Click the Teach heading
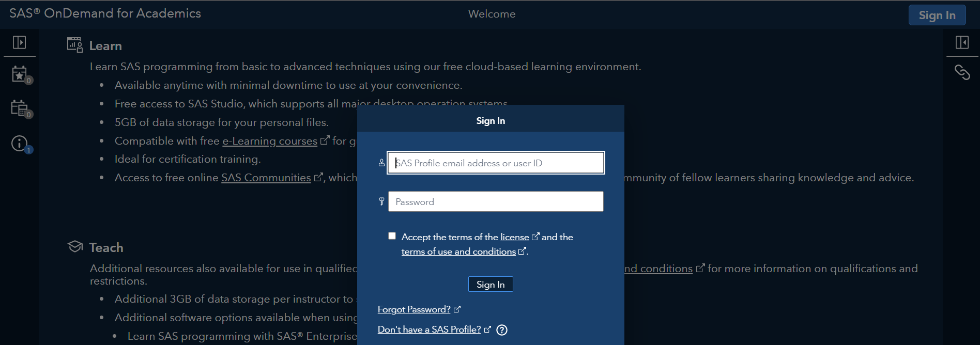Image resolution: width=980 pixels, height=345 pixels. click(x=106, y=248)
